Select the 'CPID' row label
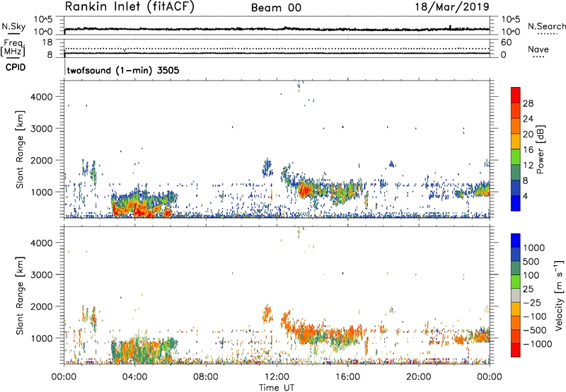The height and width of the screenshot is (392, 566). point(16,67)
